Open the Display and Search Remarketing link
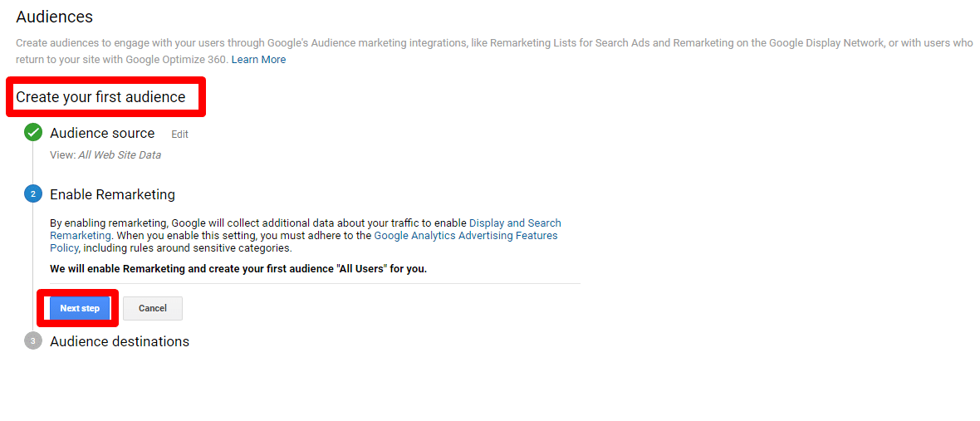Image resolution: width=980 pixels, height=421 pixels. point(515,223)
